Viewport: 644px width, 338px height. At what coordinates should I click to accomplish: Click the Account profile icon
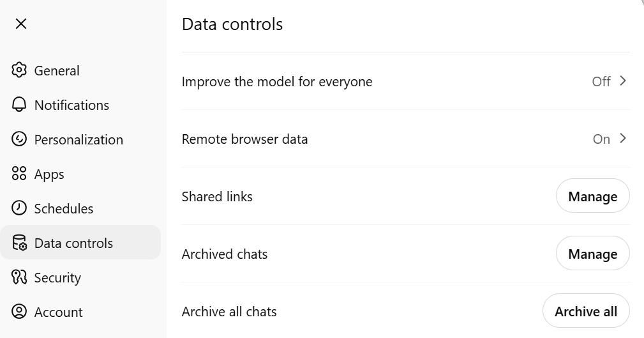(x=19, y=312)
